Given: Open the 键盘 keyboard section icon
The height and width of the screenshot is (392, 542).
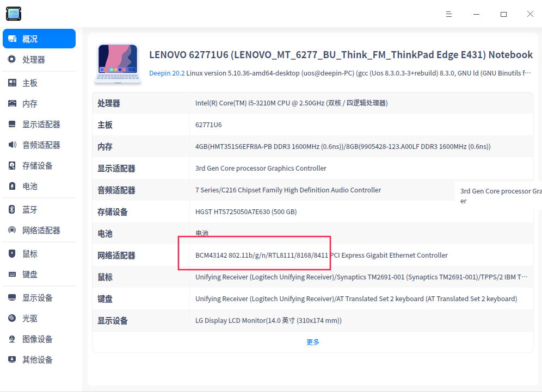Looking at the screenshot, I should pos(11,274).
